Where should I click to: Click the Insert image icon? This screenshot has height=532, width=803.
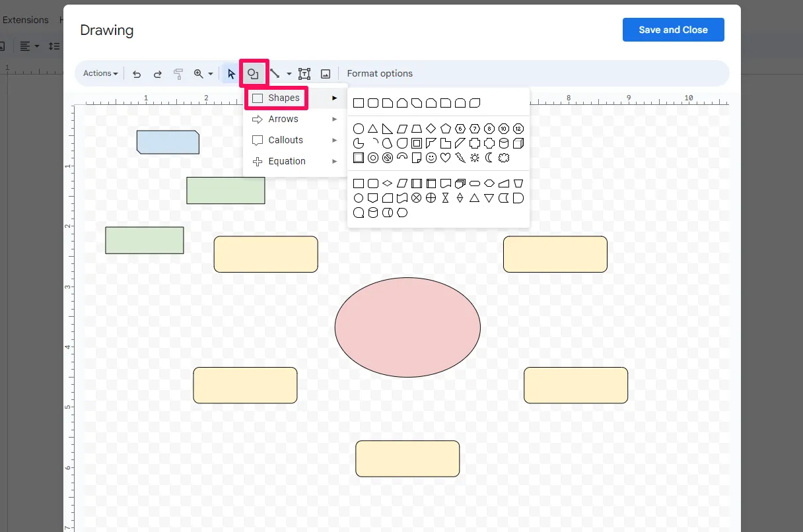326,74
